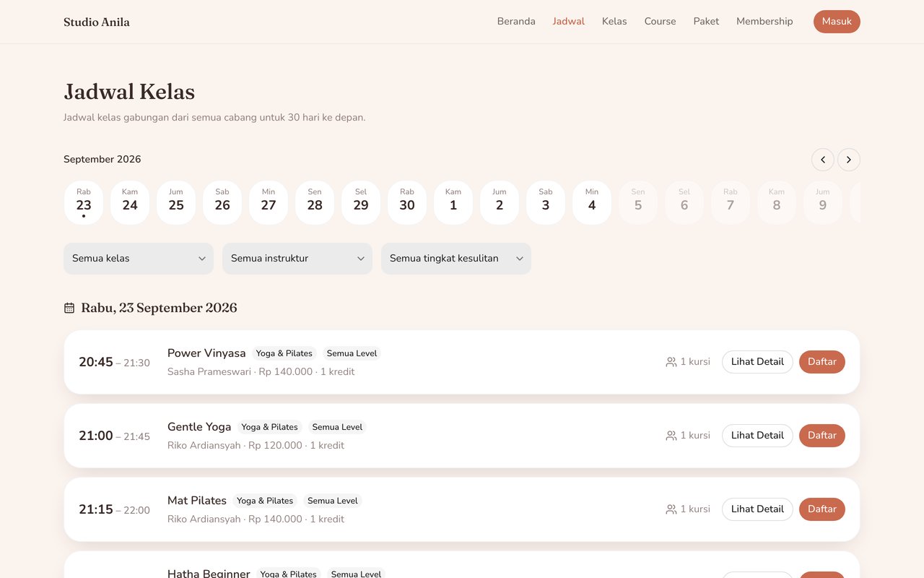
Task: Click seats icon in Power Vinyasa row
Action: click(x=671, y=362)
